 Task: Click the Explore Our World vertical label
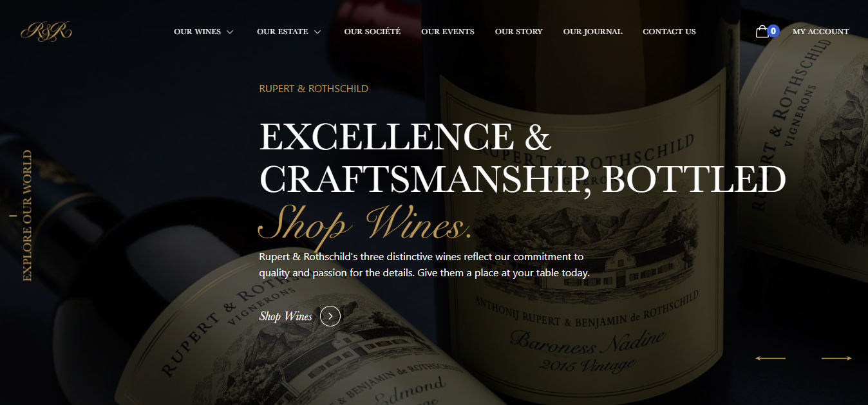[27, 216]
